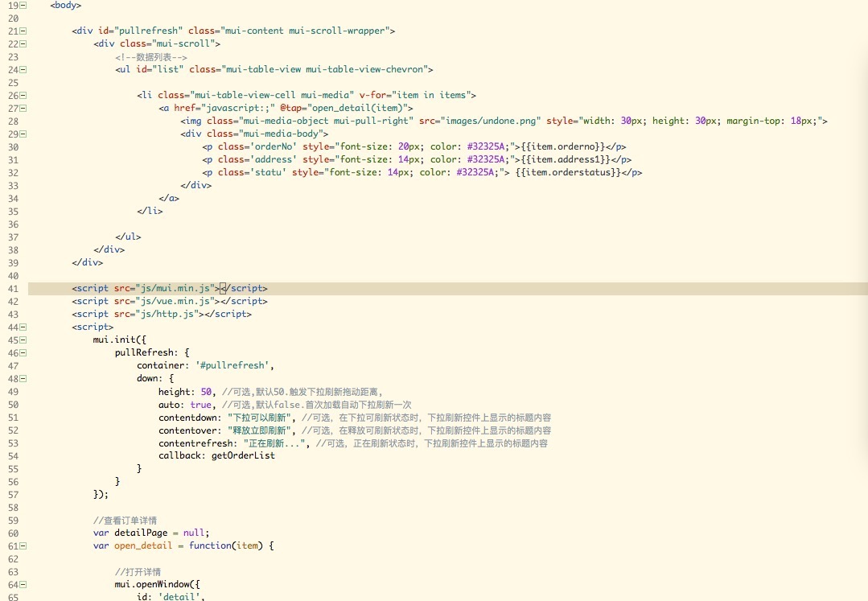The image size is (868, 601).
Task: Click the "mui-content mui-scroll-wrapper" class string
Action: [305, 31]
